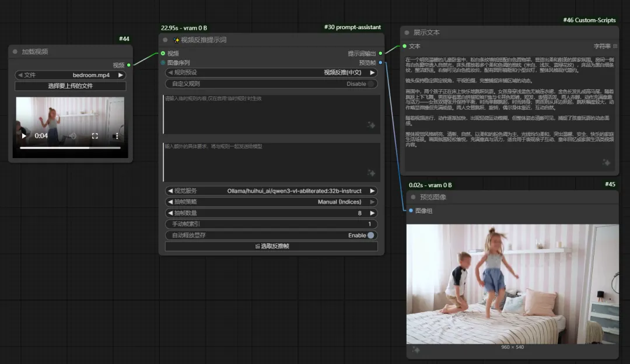
Task: Collapse the 预览图像 node via its dot
Action: point(413,197)
